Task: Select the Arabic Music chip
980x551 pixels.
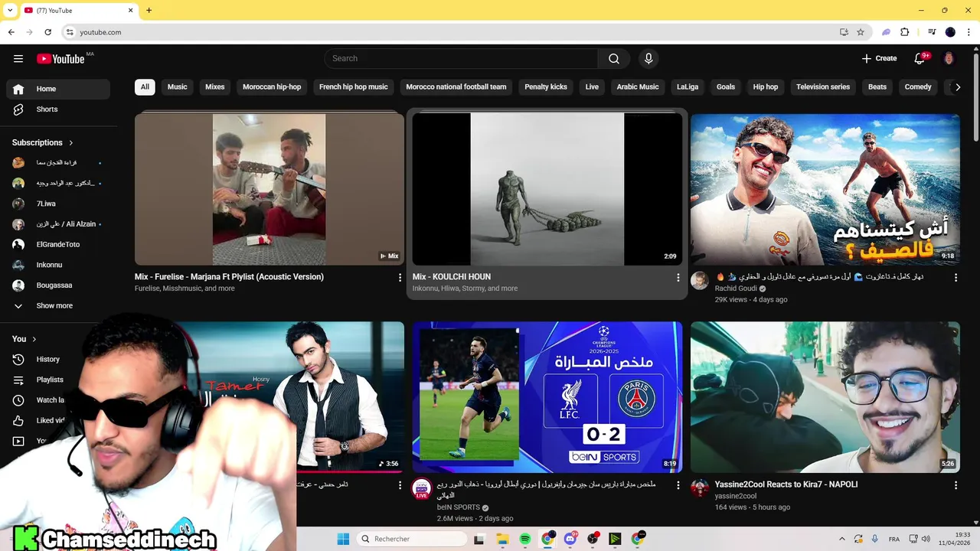Action: click(x=638, y=87)
